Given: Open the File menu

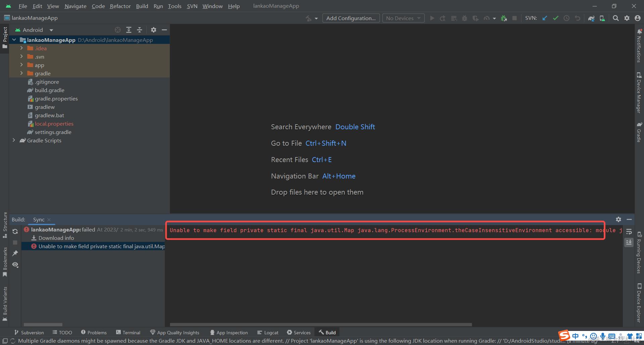Looking at the screenshot, I should click(x=23, y=6).
